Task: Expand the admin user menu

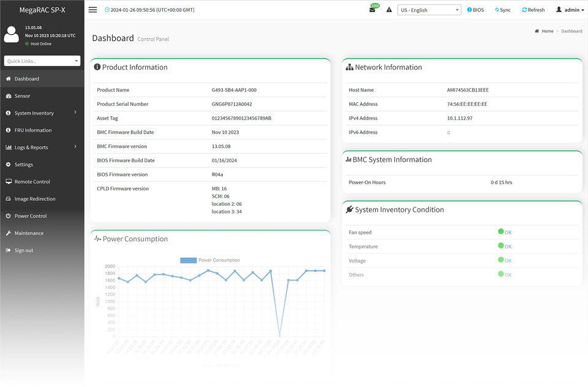Action: pyautogui.click(x=570, y=10)
